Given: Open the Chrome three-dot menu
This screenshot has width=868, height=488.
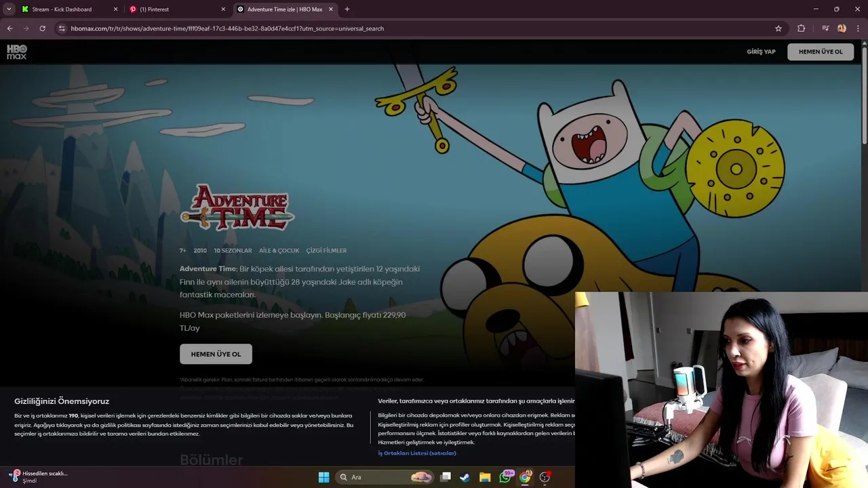Looking at the screenshot, I should 858,28.
